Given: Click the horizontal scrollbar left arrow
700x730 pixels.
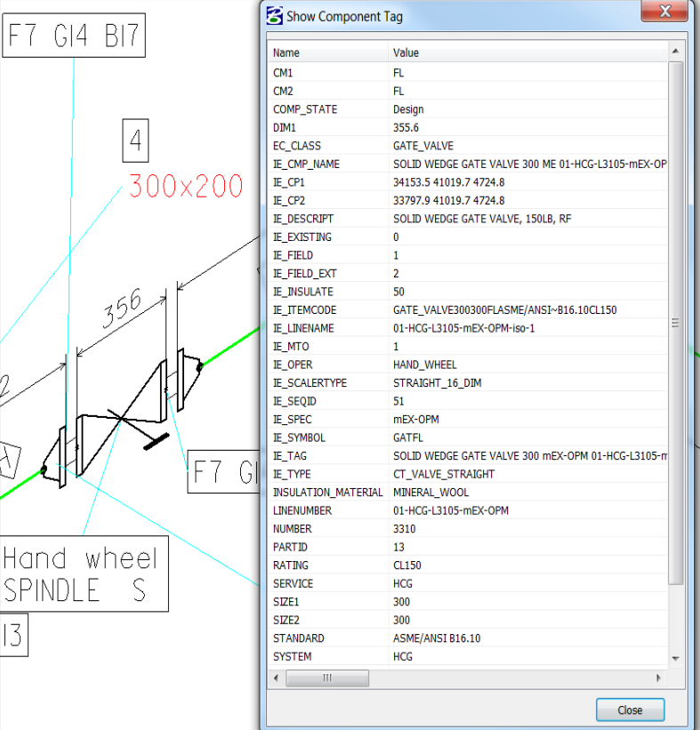Looking at the screenshot, I should pos(277,678).
